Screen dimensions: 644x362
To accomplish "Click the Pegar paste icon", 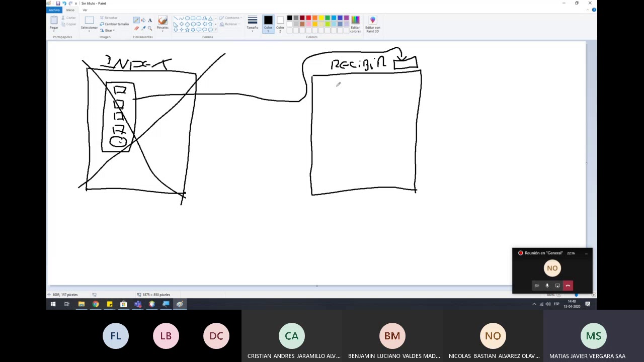I will [x=54, y=20].
